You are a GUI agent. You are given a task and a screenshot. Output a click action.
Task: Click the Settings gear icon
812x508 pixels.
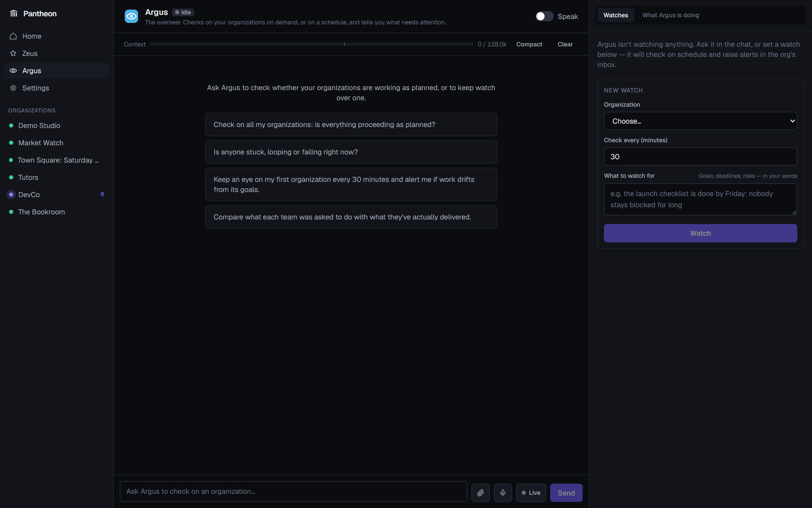click(13, 88)
